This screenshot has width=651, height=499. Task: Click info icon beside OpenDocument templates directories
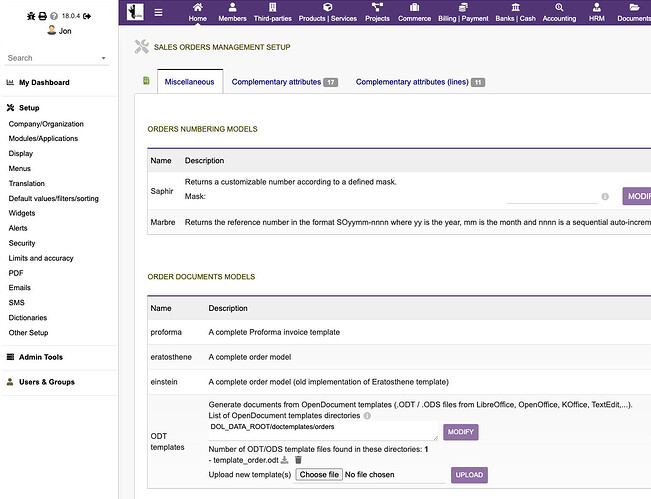click(x=367, y=416)
